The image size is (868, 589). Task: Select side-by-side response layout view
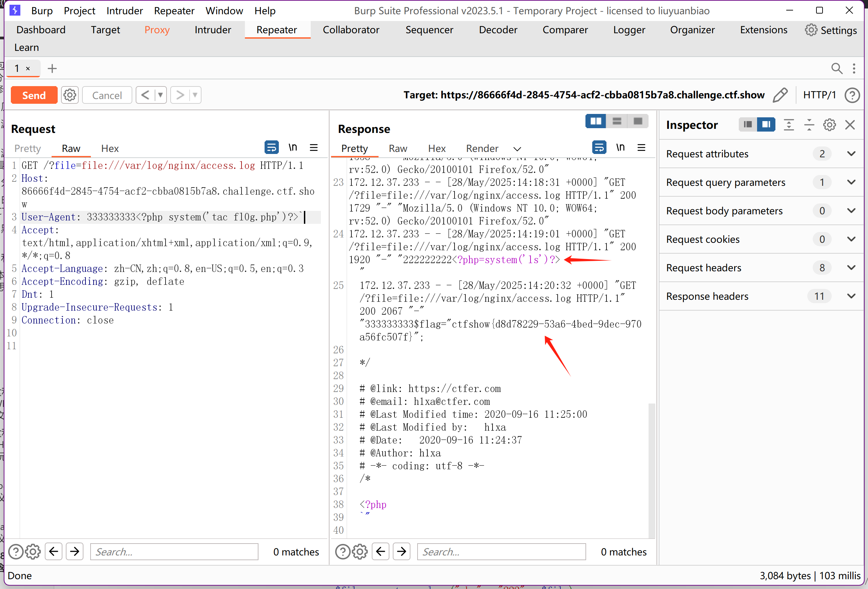coord(595,121)
